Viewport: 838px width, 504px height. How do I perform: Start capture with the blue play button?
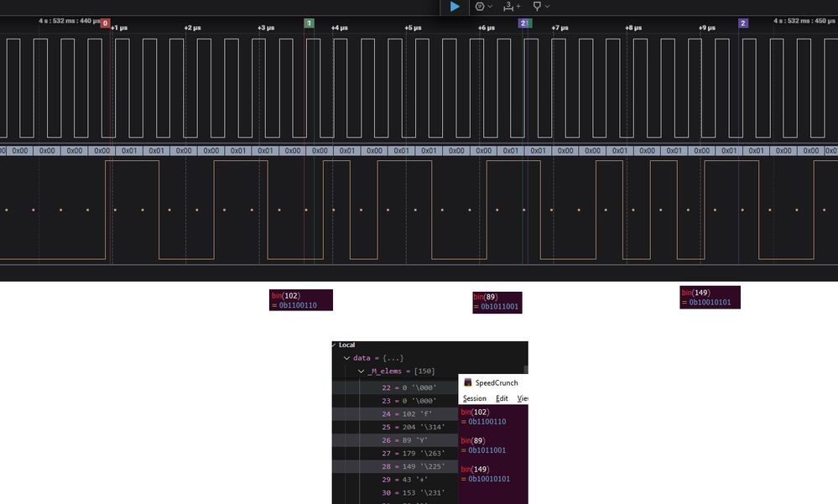pyautogui.click(x=455, y=7)
